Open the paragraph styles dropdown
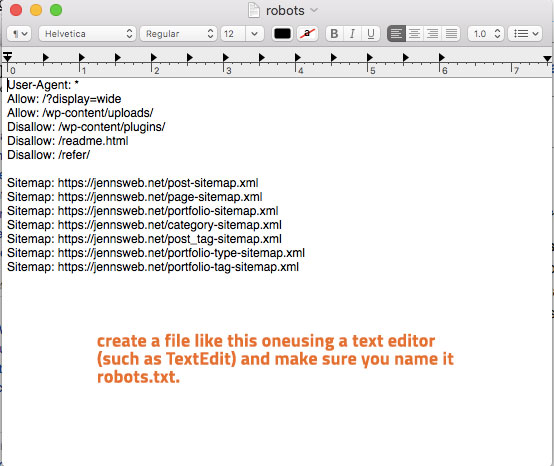This screenshot has width=554, height=466. (19, 34)
